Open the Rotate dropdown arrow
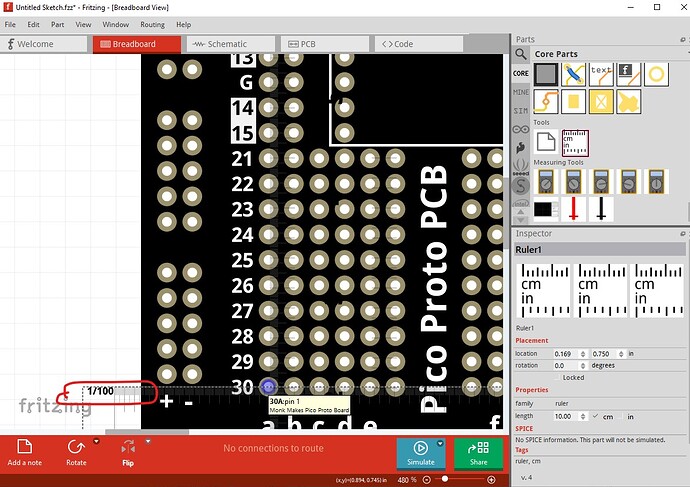690x487 pixels. coord(96,441)
